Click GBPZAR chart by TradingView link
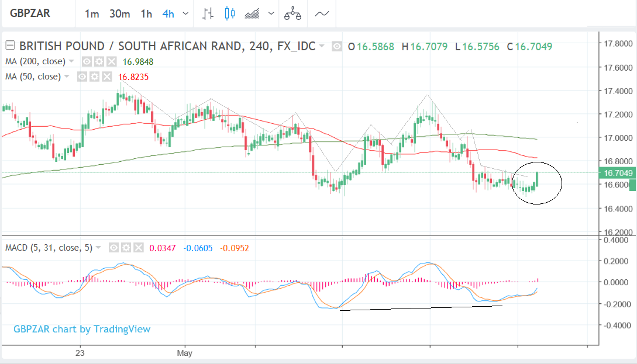This screenshot has width=637, height=364. tap(81, 329)
